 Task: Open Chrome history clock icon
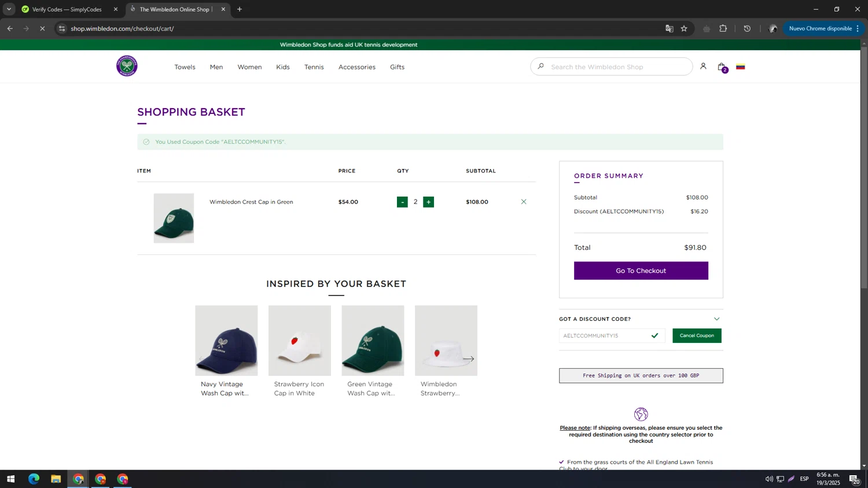click(x=747, y=28)
